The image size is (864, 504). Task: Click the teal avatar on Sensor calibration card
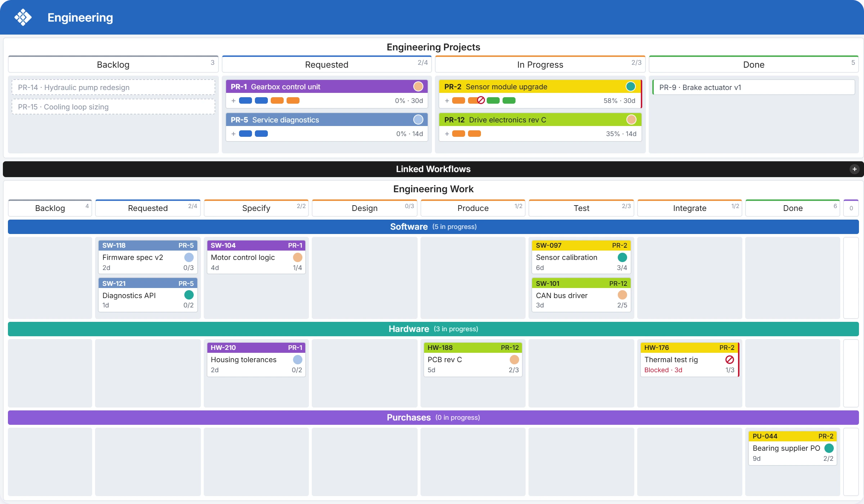(622, 257)
